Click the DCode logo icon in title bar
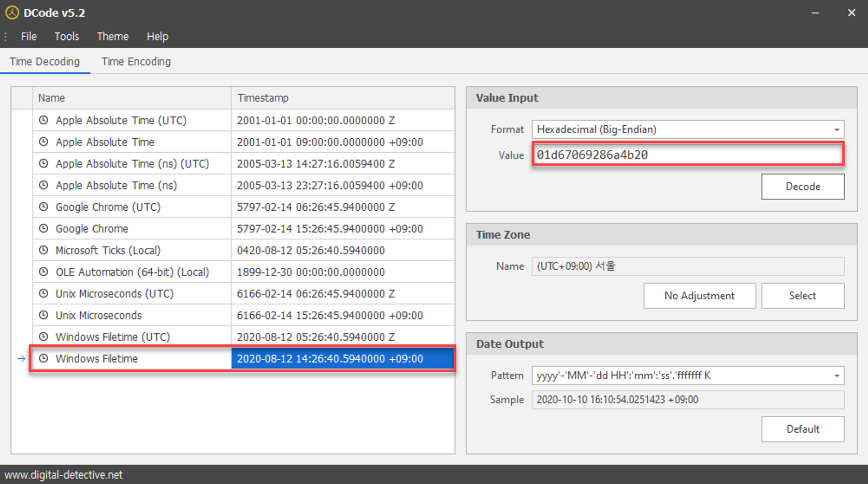This screenshot has height=484, width=868. [x=12, y=12]
